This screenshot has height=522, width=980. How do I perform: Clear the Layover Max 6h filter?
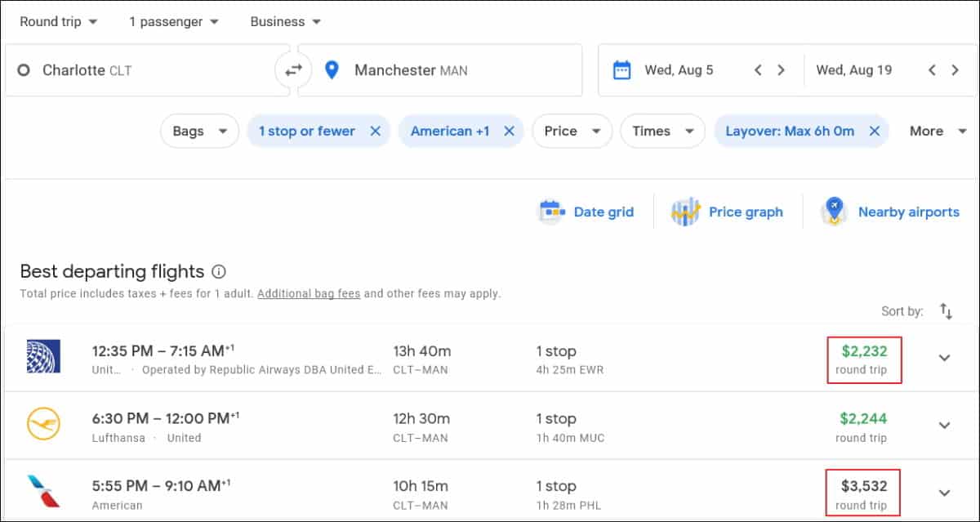874,131
